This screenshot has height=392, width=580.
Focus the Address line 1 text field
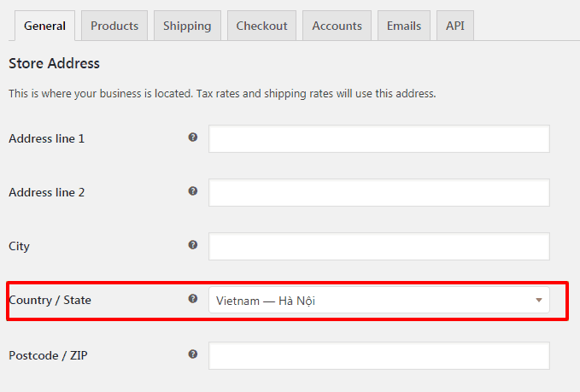tap(378, 138)
